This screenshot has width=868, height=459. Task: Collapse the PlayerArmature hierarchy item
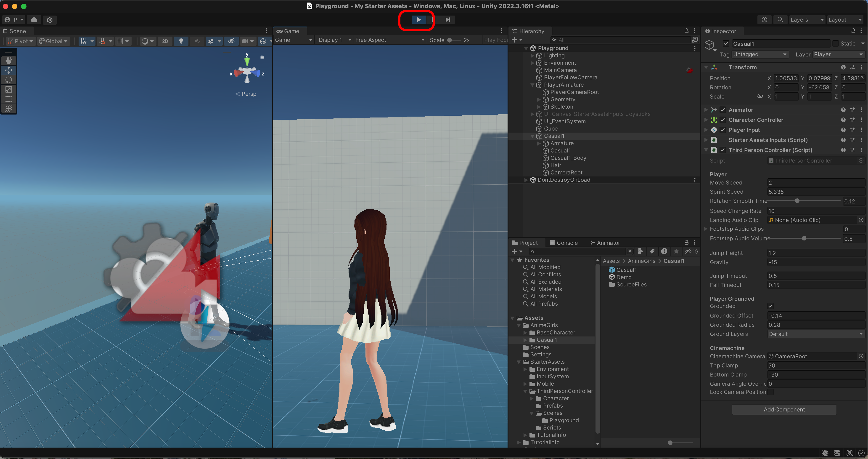click(532, 85)
